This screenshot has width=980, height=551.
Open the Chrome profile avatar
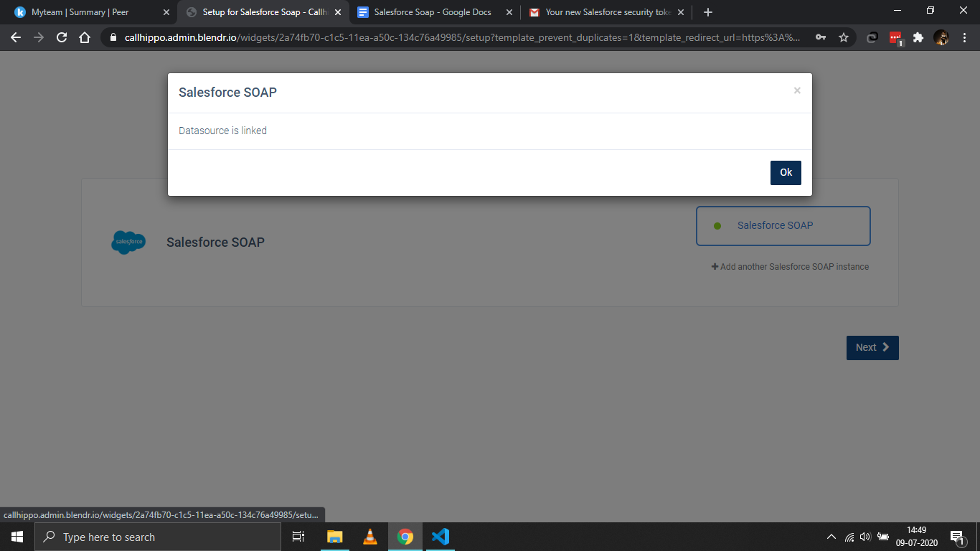pos(941,37)
